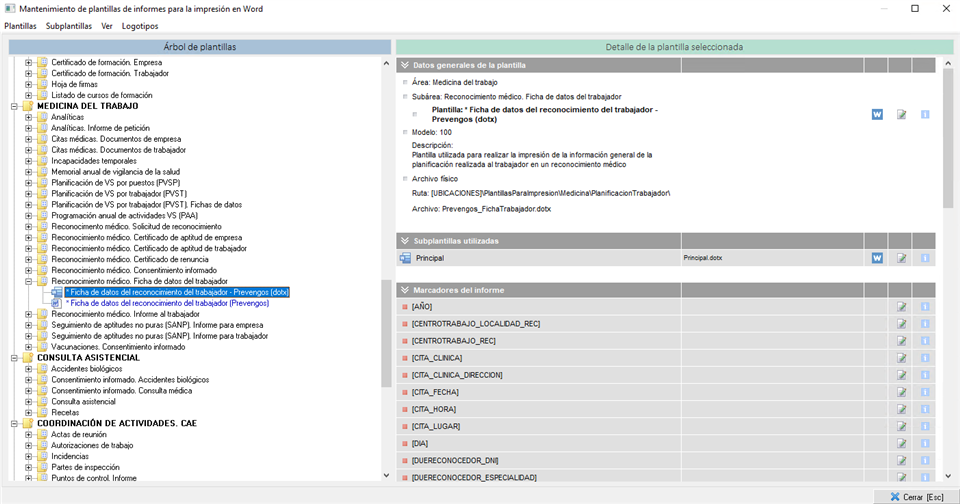Open the main template in Word via its W icon
The image size is (960, 504).
877,115
